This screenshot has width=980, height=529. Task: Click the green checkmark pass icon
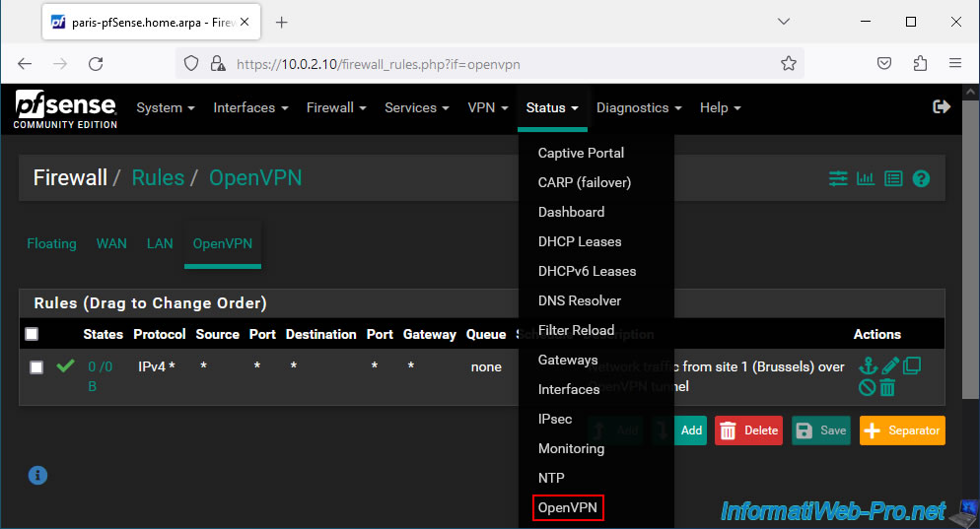(x=65, y=365)
